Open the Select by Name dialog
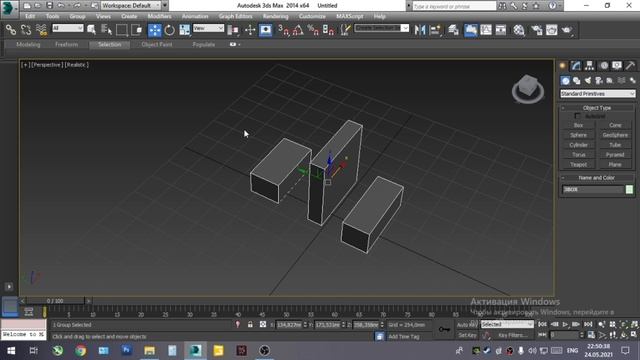Image resolution: width=640 pixels, height=360 pixels. [106, 30]
